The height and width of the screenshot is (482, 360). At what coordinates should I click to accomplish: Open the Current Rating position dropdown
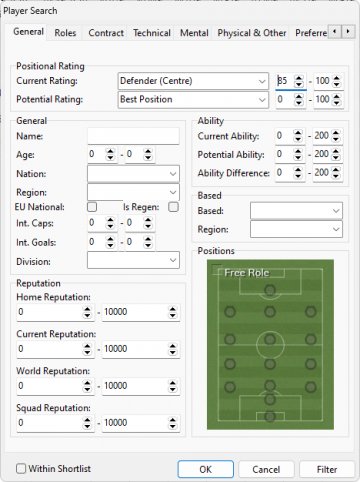193,81
